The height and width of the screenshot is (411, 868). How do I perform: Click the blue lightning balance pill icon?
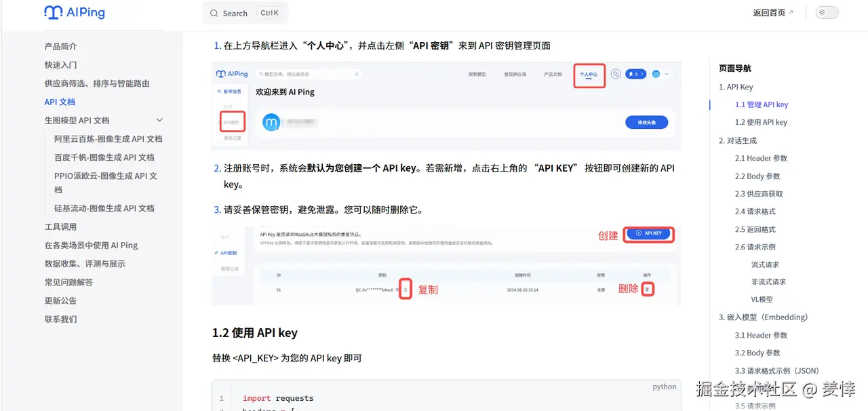pyautogui.click(x=635, y=74)
